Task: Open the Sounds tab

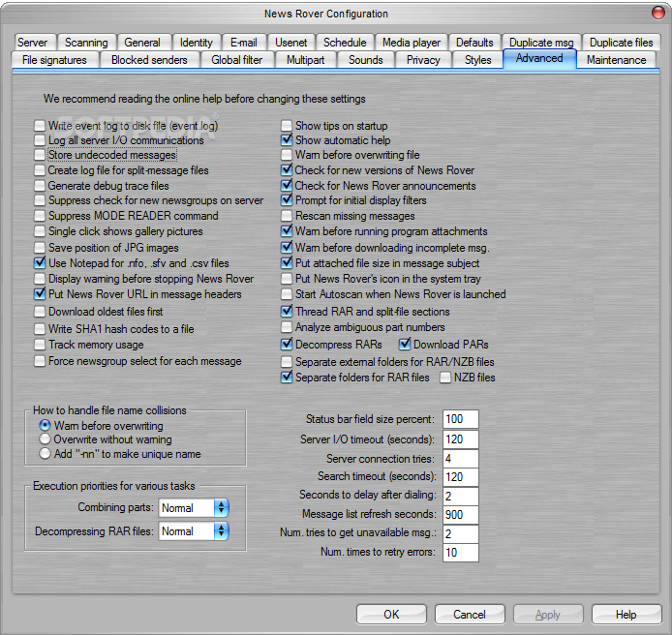Action: pyautogui.click(x=366, y=60)
